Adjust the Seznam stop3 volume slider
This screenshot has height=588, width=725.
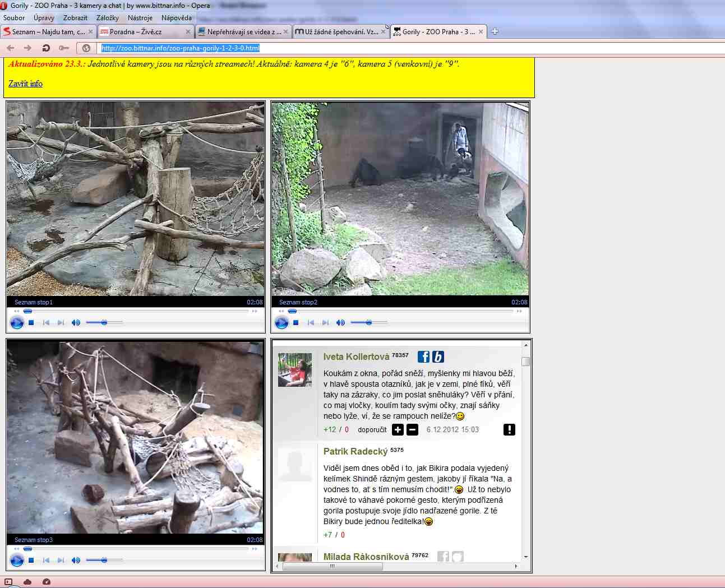coord(104,560)
